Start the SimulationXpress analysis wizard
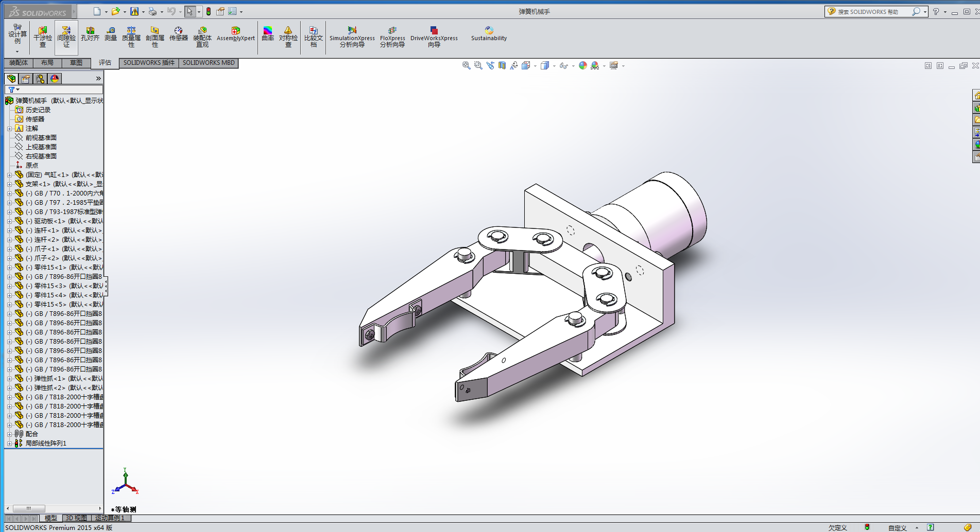Image resolution: width=980 pixels, height=532 pixels. point(352,37)
